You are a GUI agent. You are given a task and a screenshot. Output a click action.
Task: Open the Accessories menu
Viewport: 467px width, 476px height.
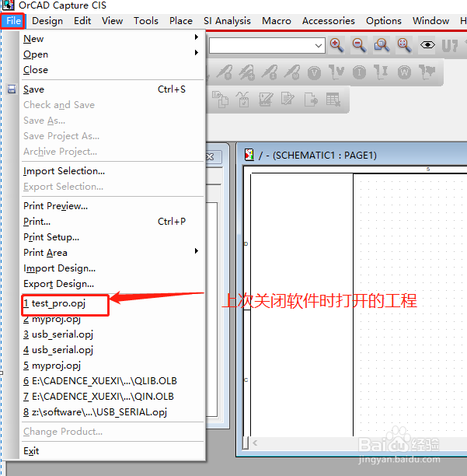(x=329, y=21)
